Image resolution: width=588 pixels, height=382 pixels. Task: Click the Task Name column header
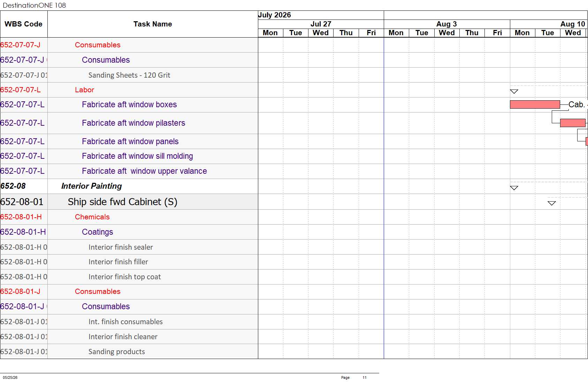tap(153, 24)
